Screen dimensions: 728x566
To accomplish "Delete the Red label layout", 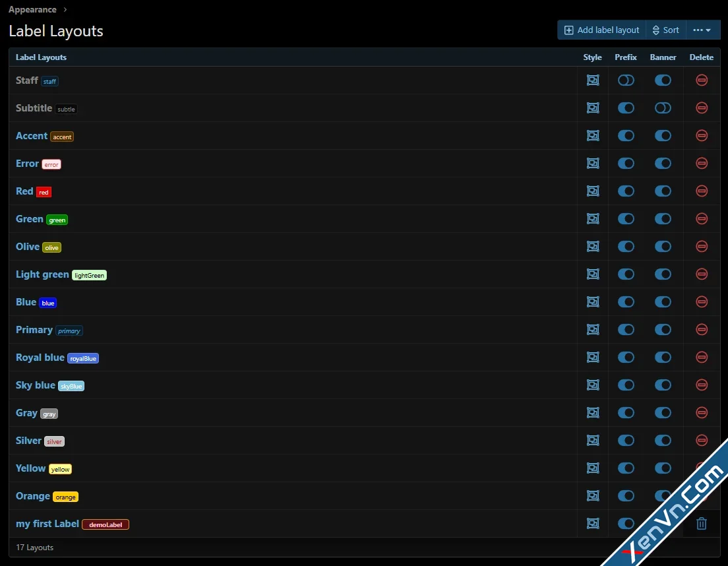I will (701, 191).
